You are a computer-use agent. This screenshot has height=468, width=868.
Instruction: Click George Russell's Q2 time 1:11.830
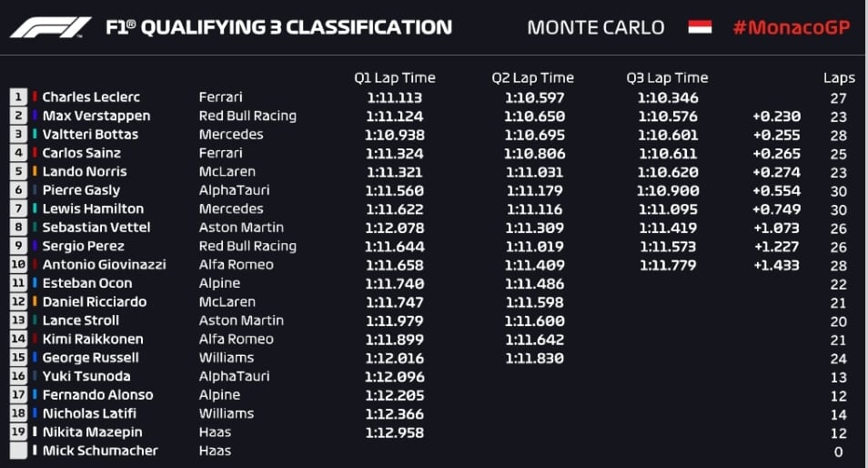(534, 359)
